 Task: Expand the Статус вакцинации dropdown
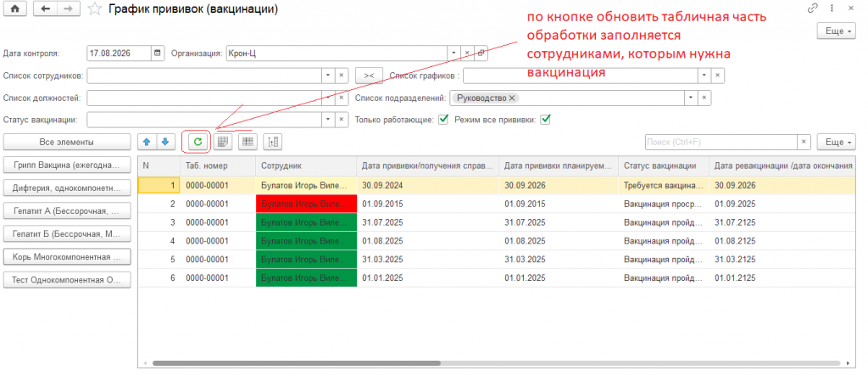pos(328,120)
